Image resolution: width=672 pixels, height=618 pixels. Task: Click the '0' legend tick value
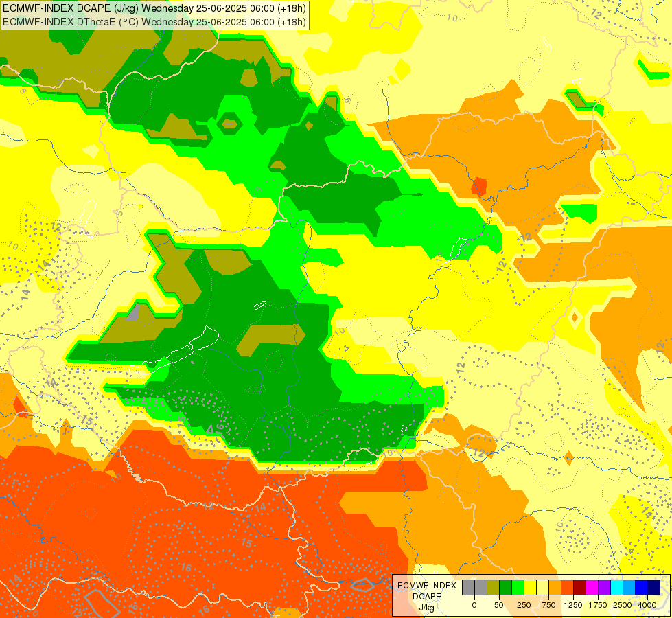point(474,605)
